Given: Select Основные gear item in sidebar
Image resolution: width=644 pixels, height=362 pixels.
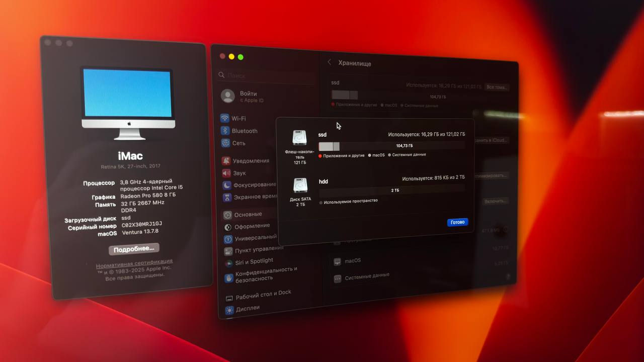Looking at the screenshot, I should point(243,215).
